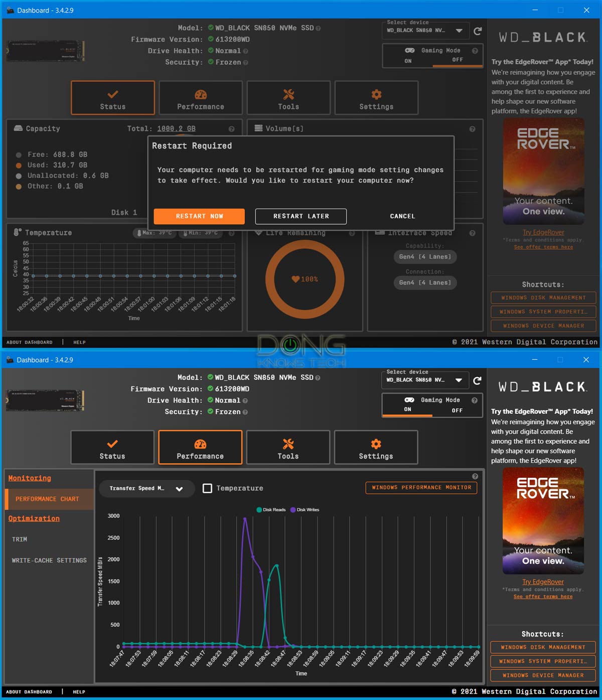Open Performance tab in Restart Required window
This screenshot has width=602, height=700.
201,98
